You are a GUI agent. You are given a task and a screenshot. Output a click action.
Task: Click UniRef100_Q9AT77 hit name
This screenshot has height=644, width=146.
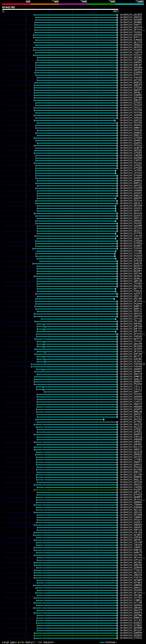131,392
